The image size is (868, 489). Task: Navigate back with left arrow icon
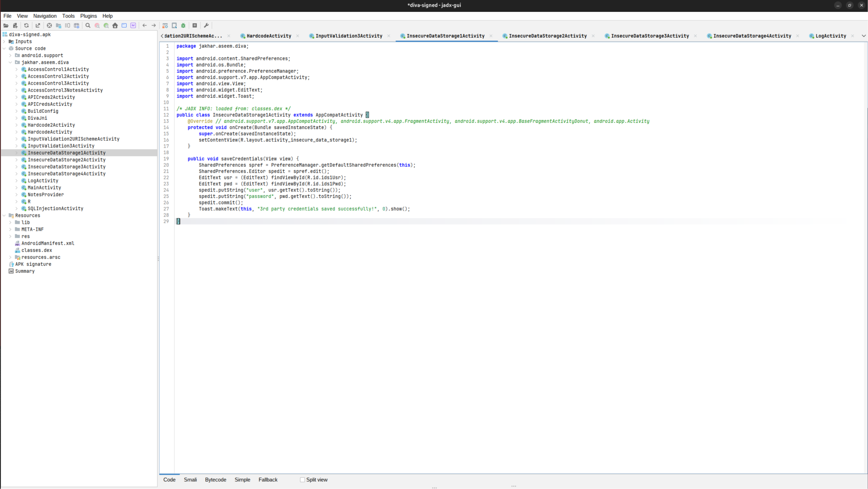pos(145,25)
